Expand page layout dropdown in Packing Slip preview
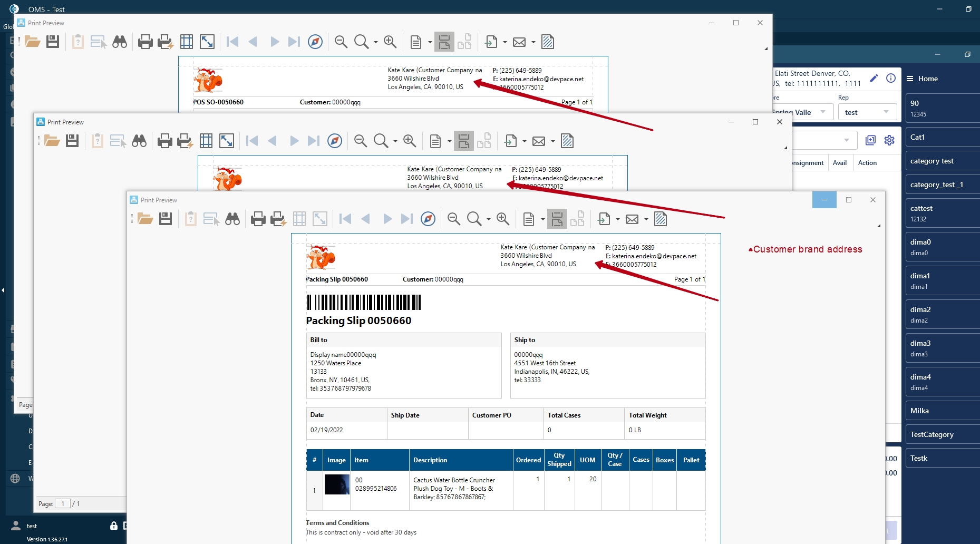Image resolution: width=980 pixels, height=544 pixels. (x=543, y=219)
